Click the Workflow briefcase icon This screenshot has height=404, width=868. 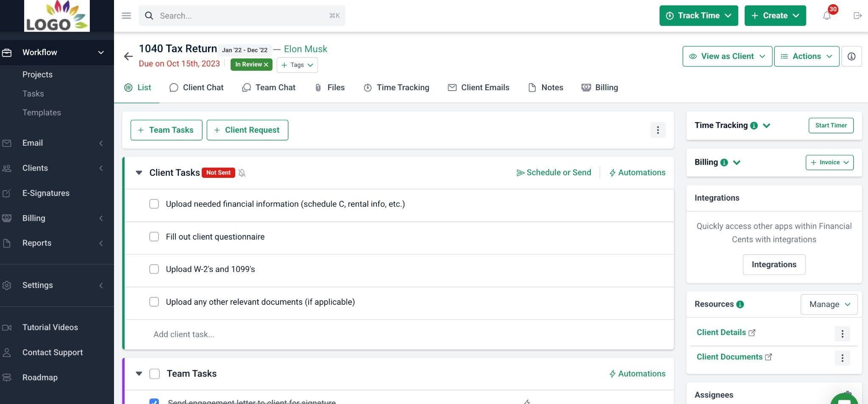7,53
